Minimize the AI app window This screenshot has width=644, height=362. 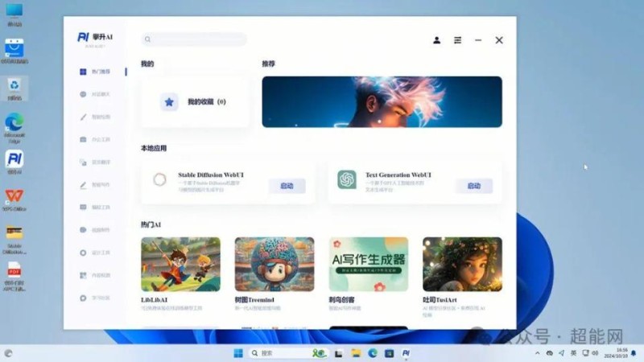pyautogui.click(x=478, y=40)
